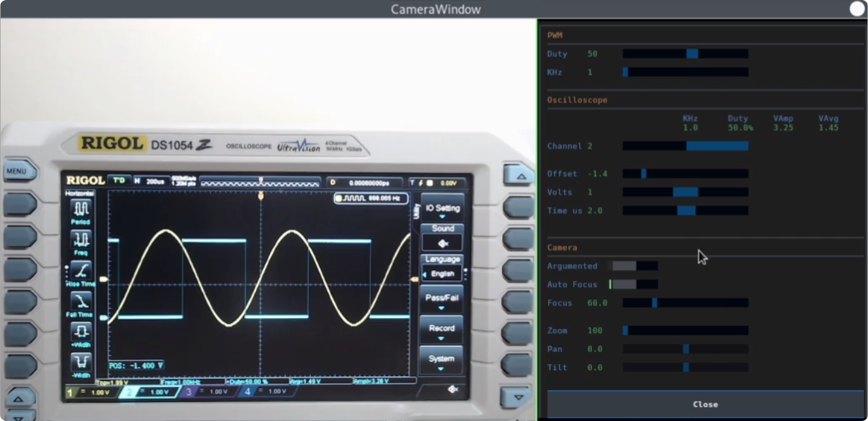Choose the Rise Time measurement icon
Image resolution: width=868 pixels, height=421 pixels.
pos(82,270)
